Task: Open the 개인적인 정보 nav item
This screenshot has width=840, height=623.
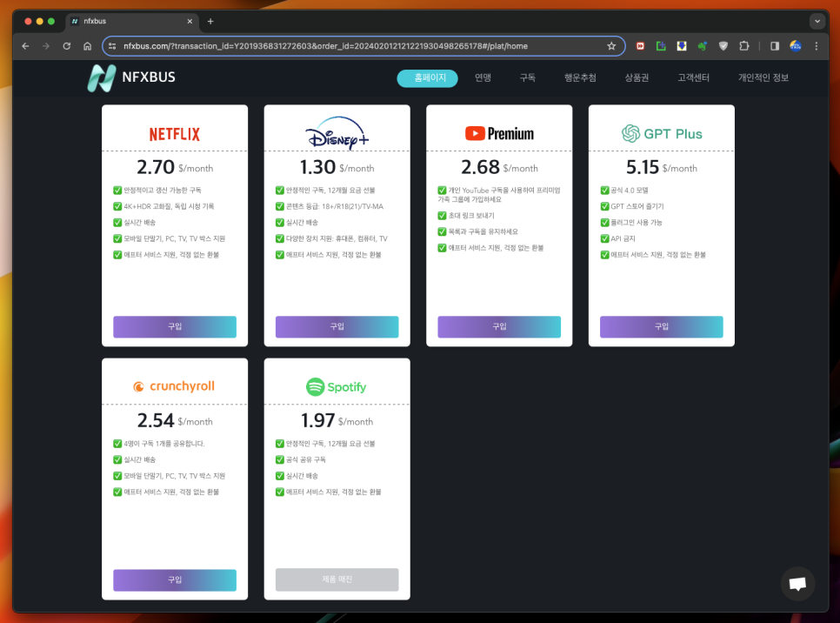Action: coord(763,77)
